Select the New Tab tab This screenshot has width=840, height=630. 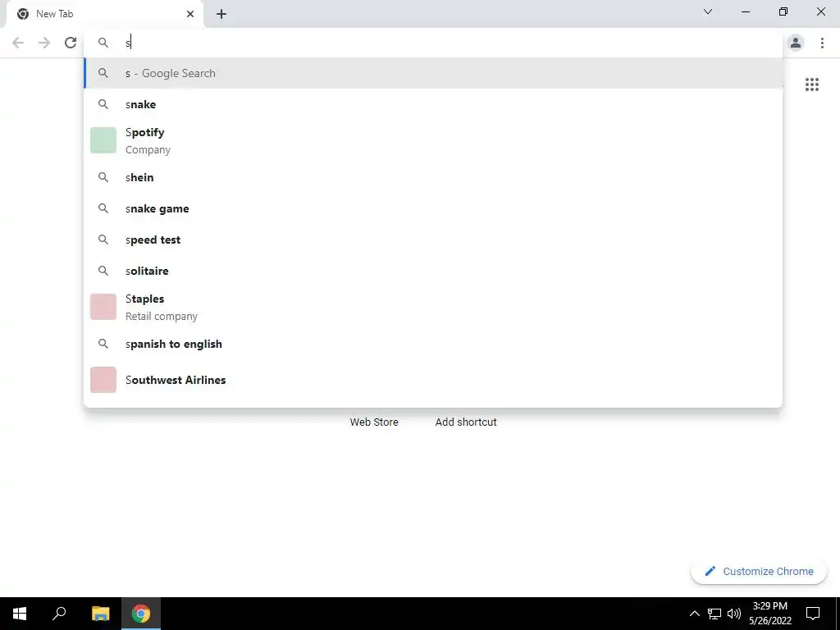105,15
